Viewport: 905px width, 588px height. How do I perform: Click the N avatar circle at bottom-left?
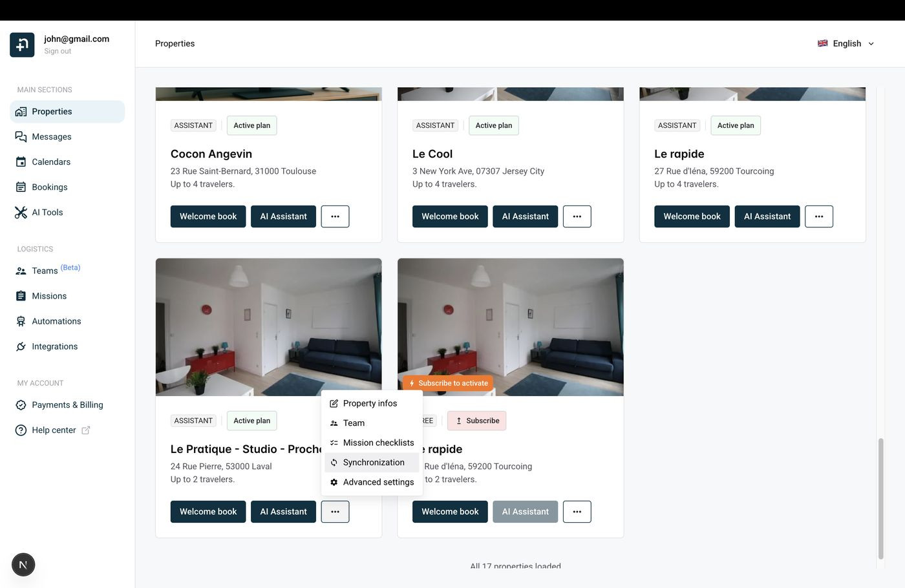[x=23, y=564]
